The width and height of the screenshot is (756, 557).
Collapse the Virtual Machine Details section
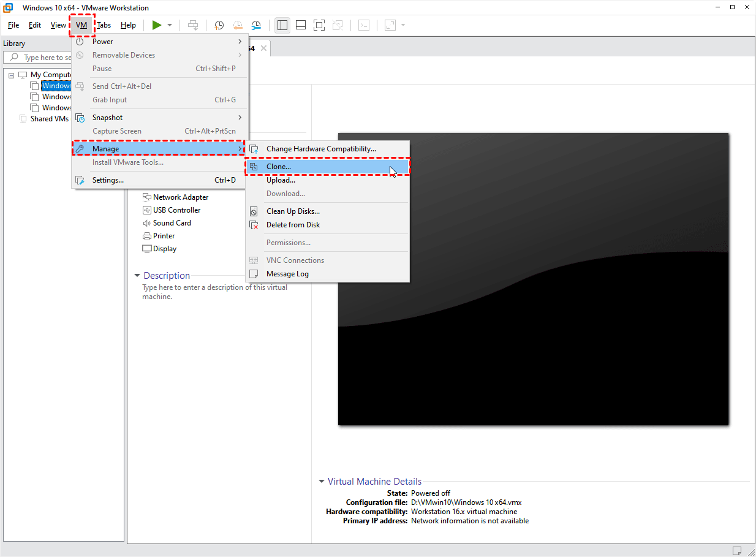[x=322, y=482]
